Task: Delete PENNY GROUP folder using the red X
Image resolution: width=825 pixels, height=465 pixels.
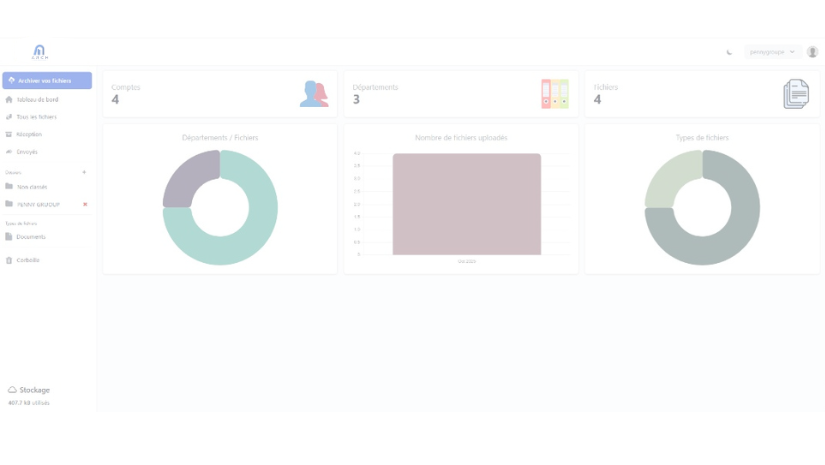Action: coord(85,204)
